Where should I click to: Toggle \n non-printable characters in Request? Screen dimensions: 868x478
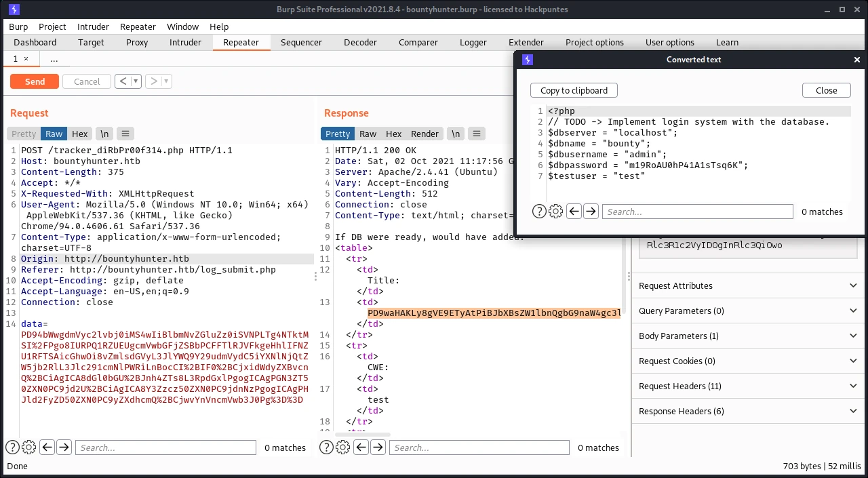click(104, 134)
